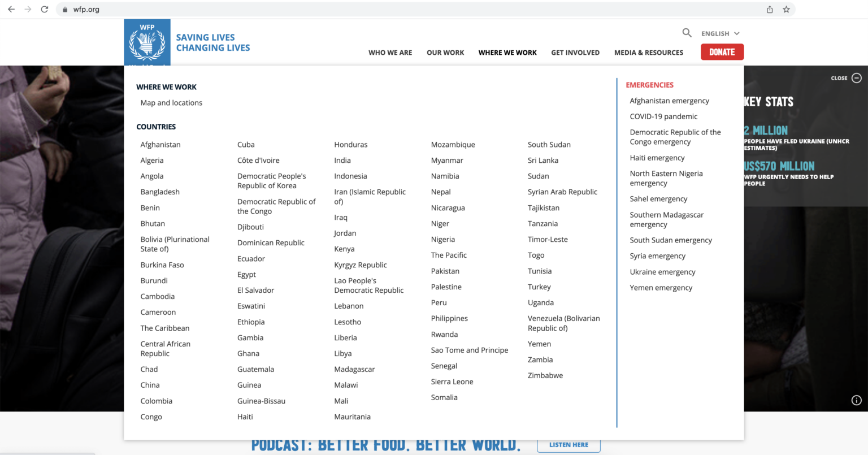Image resolution: width=868 pixels, height=455 pixels.
Task: Expand the Media & Resources menu
Action: click(x=648, y=53)
